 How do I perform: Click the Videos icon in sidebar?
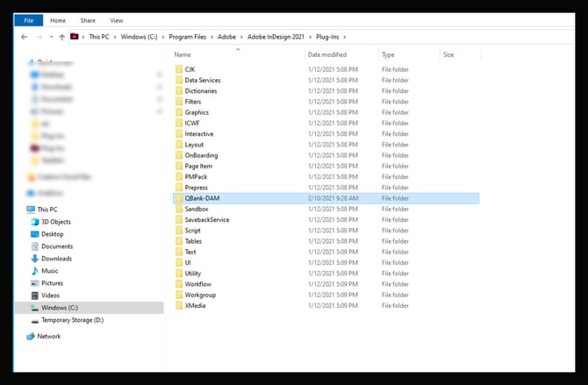[x=33, y=296]
